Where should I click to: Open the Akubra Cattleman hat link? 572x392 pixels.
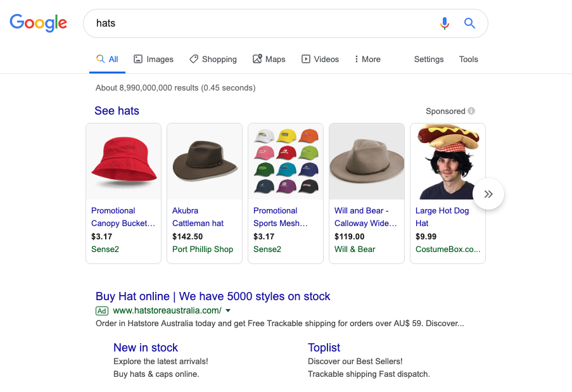coord(198,217)
